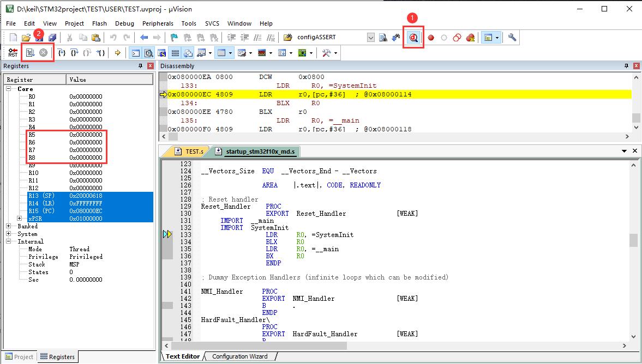The height and width of the screenshot is (364, 642).
Task: Reset the CPU with the RST icon
Action: (13, 53)
